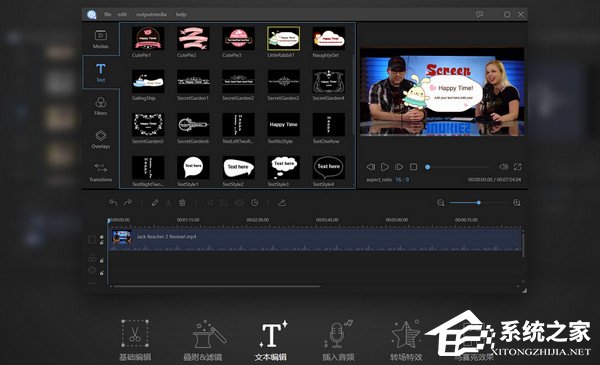
Task: Click the undo arrow in timeline toolbar
Action: (x=113, y=202)
